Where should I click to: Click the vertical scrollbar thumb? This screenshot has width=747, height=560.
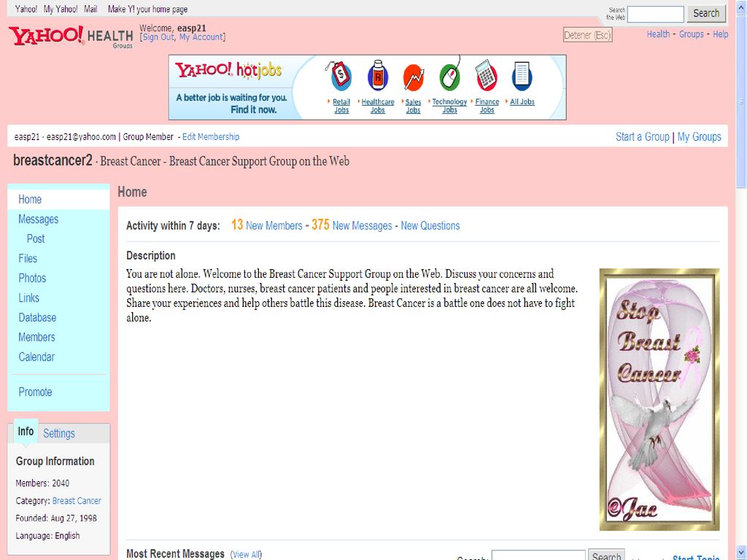click(x=741, y=102)
